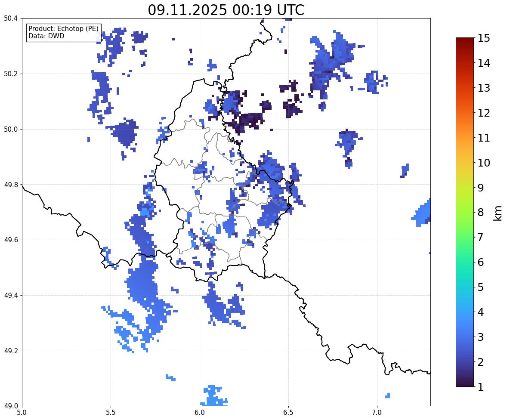Image resolution: width=507 pixels, height=420 pixels.
Task: Click colorbar tick label 15
Action: (484, 38)
